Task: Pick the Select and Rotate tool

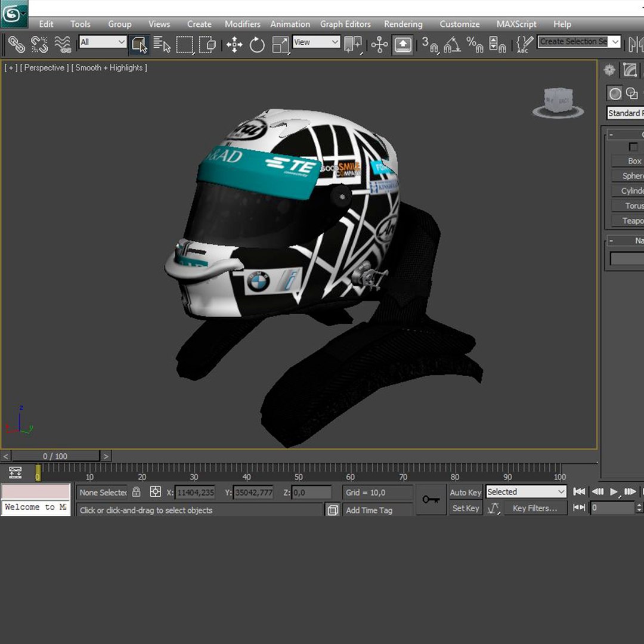Action: point(257,45)
